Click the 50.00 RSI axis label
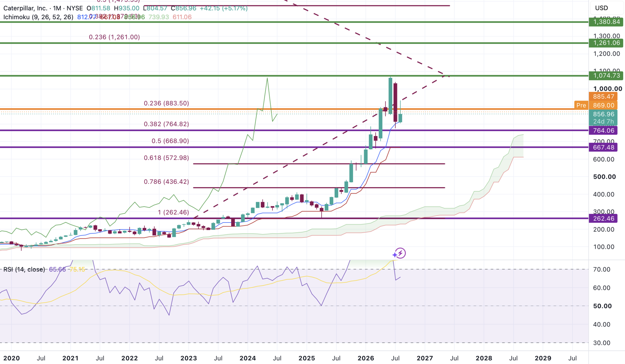Screen dimensions: 625x364 point(603,306)
